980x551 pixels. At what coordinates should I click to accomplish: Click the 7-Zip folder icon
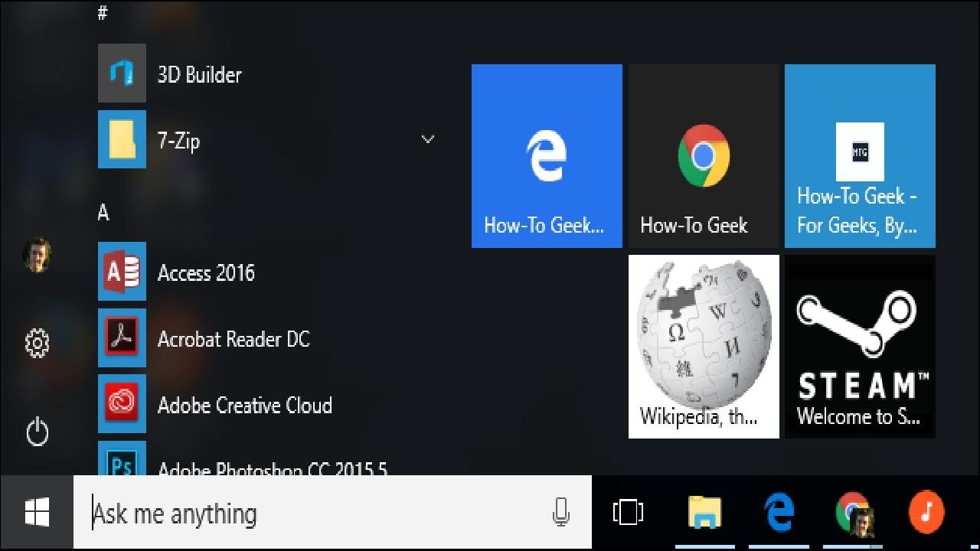click(x=122, y=139)
